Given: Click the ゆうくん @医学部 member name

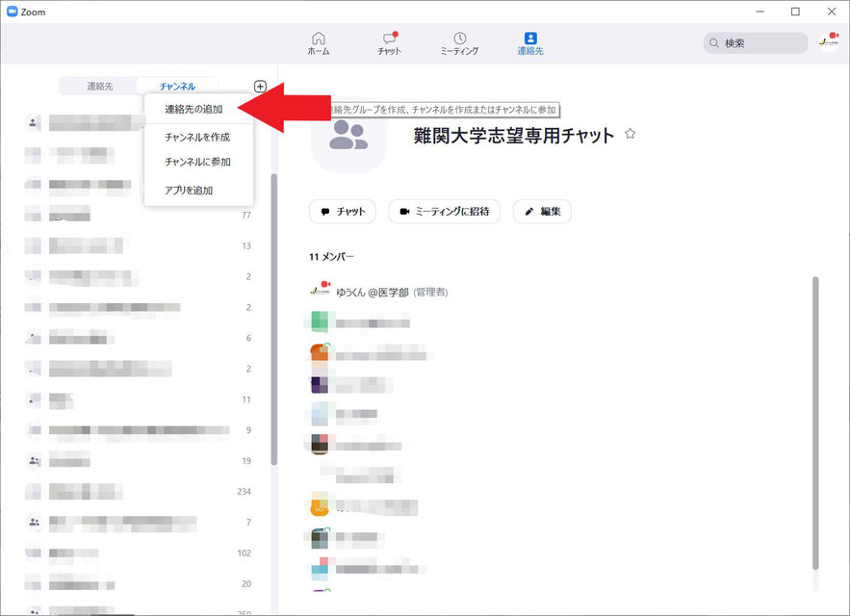Looking at the screenshot, I should [372, 293].
